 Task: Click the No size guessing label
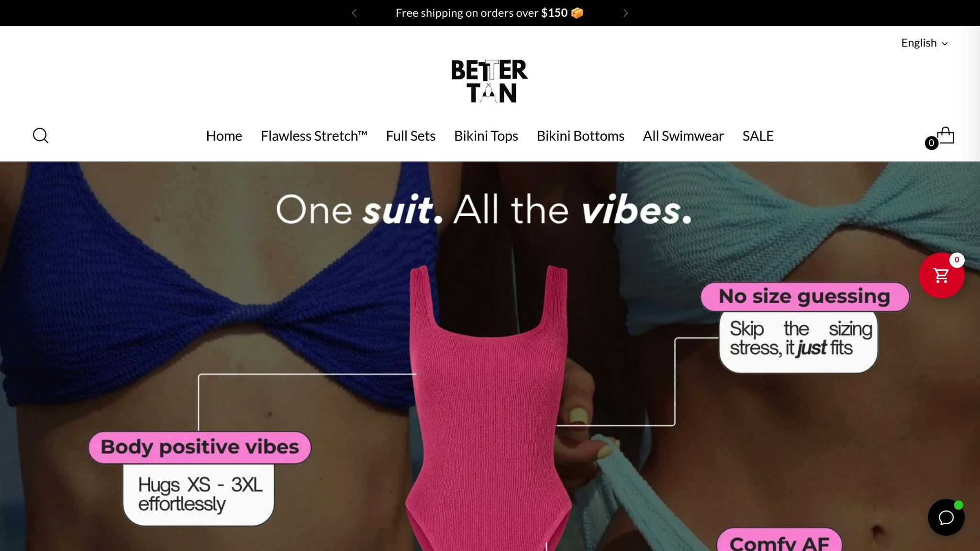[805, 297]
